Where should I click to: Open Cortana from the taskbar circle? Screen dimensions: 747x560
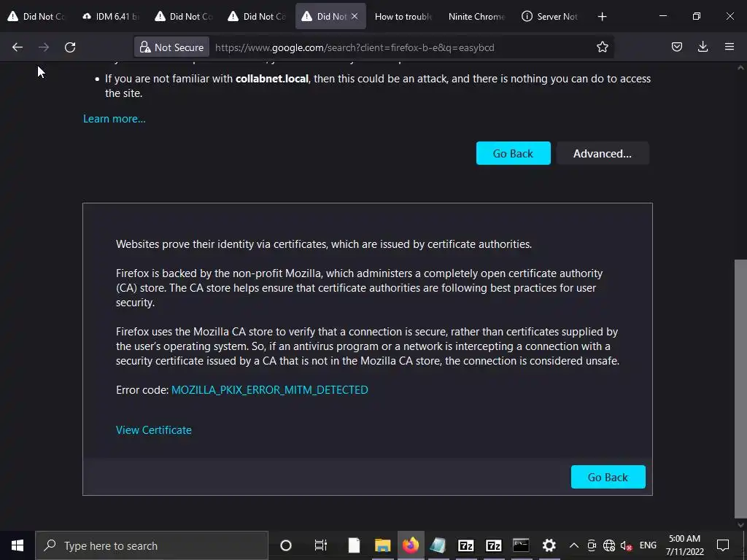[x=286, y=545]
